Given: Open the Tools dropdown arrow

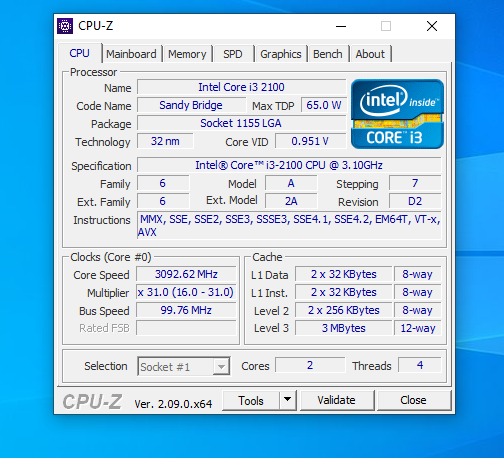Looking at the screenshot, I should tap(287, 400).
